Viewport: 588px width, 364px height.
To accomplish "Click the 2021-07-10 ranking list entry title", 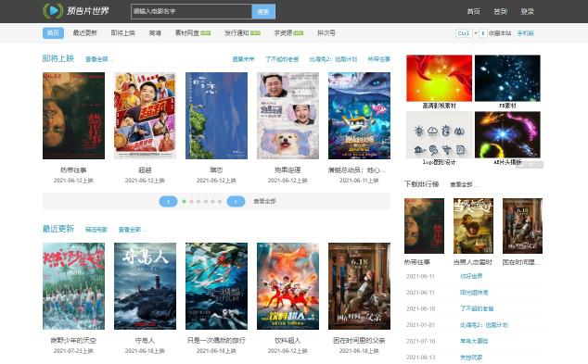I will point(474,341).
